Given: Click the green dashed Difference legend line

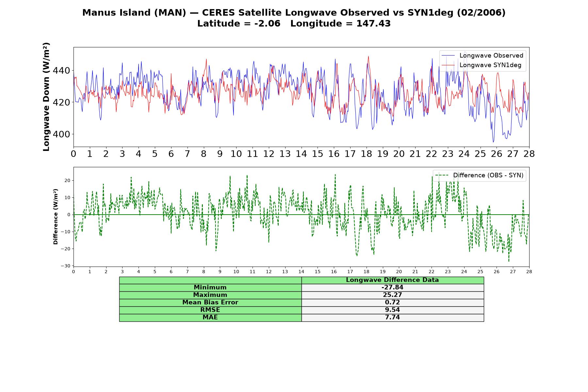Looking at the screenshot, I should 442,175.
